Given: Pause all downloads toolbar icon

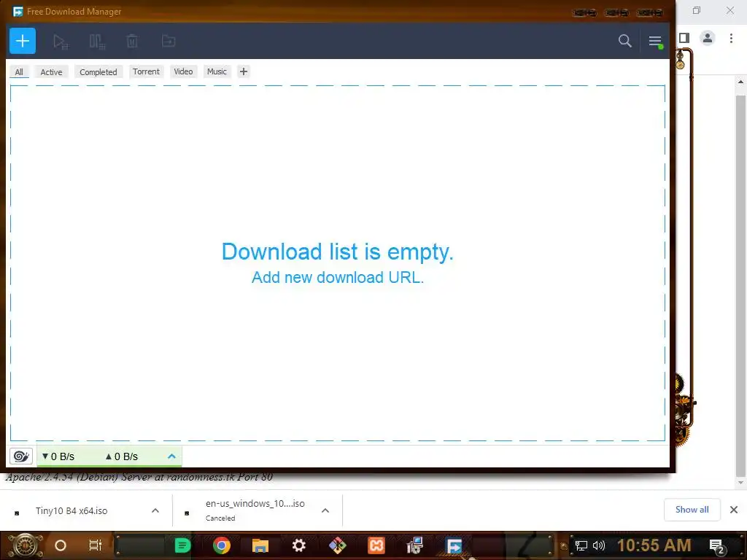Looking at the screenshot, I should coord(97,42).
